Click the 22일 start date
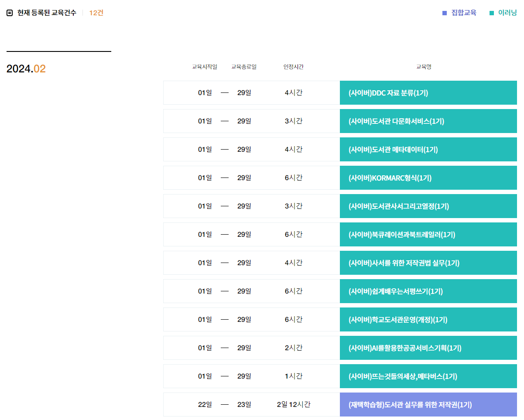 pyautogui.click(x=205, y=405)
